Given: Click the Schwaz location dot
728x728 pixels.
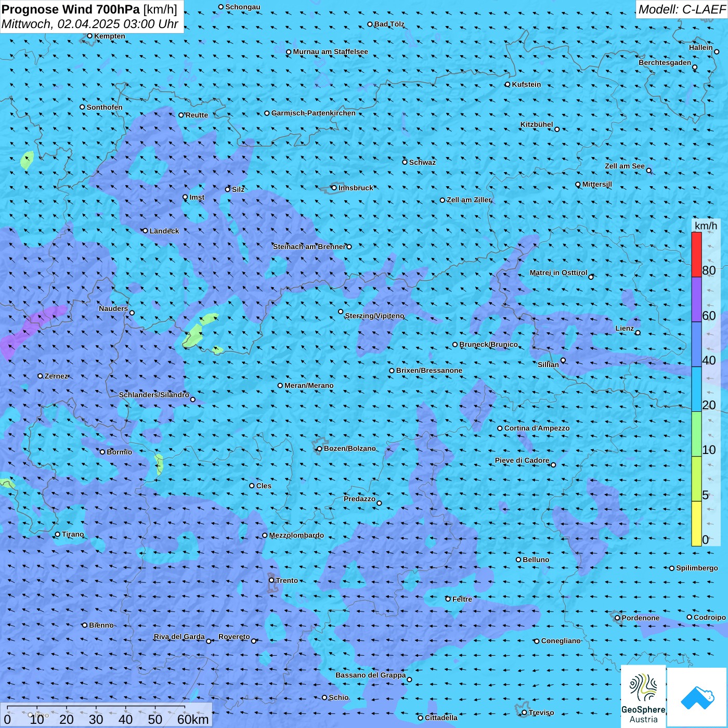Looking at the screenshot, I should (x=405, y=162).
